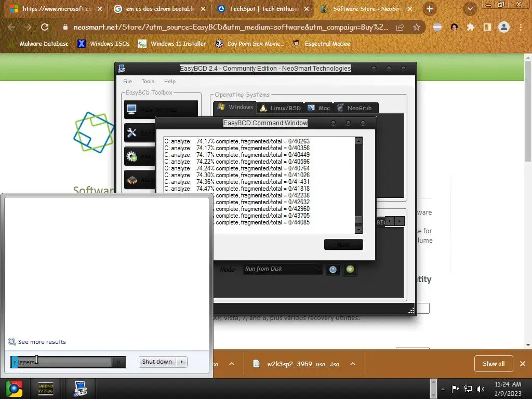Switch to EasyBCD via its taskbar icon

click(80, 389)
